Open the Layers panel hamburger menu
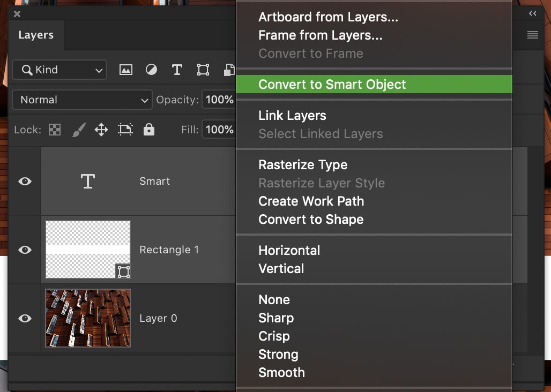The height and width of the screenshot is (392, 551). coord(532,35)
